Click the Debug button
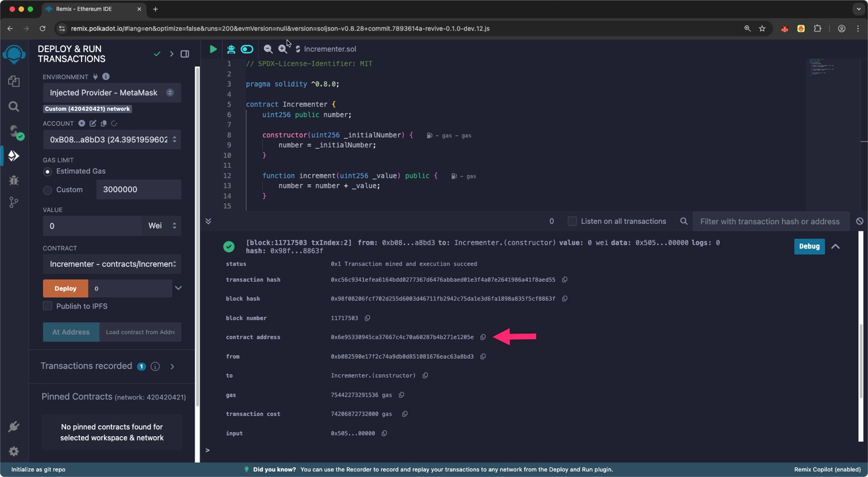The image size is (868, 477). pyautogui.click(x=809, y=246)
